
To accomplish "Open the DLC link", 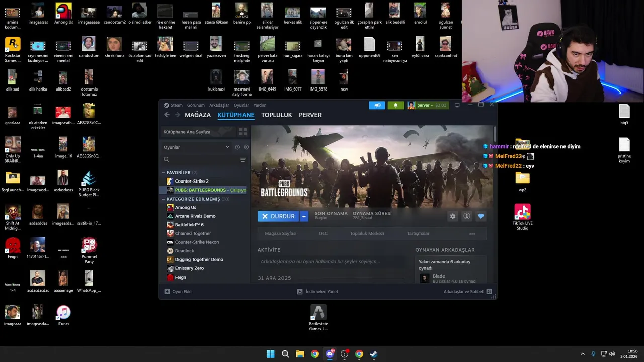I will click(323, 234).
